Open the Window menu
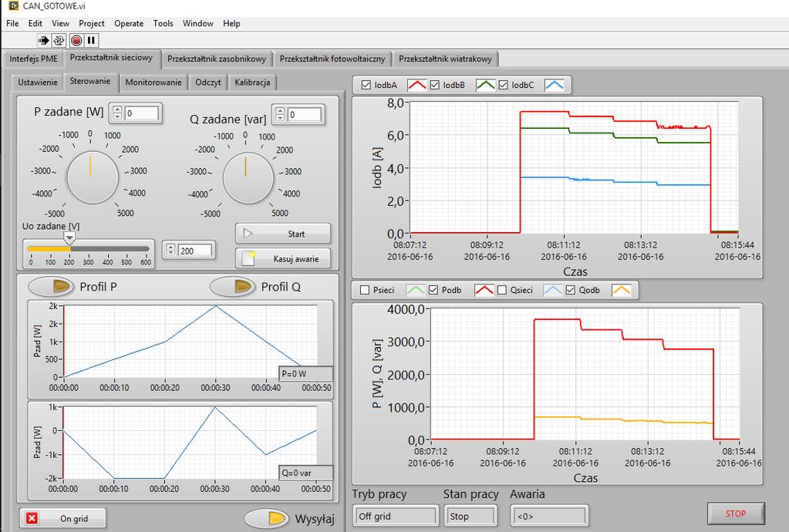789x532 pixels. coord(197,23)
